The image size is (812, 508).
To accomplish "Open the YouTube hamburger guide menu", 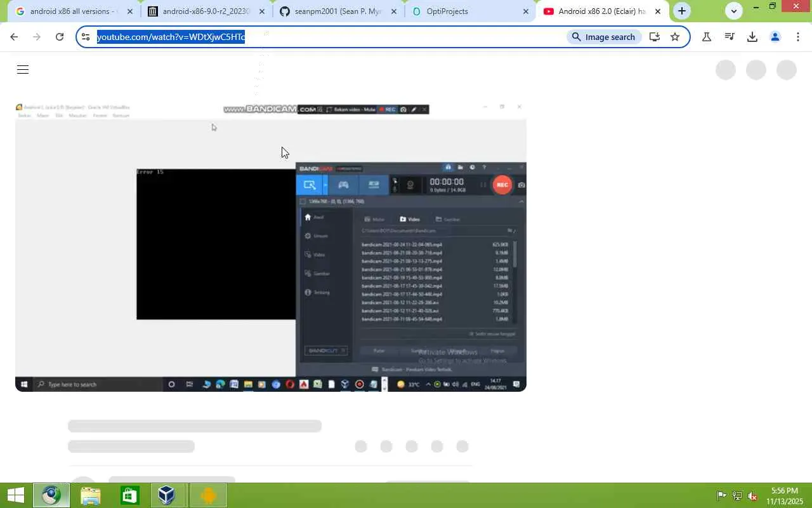I will coord(23,70).
